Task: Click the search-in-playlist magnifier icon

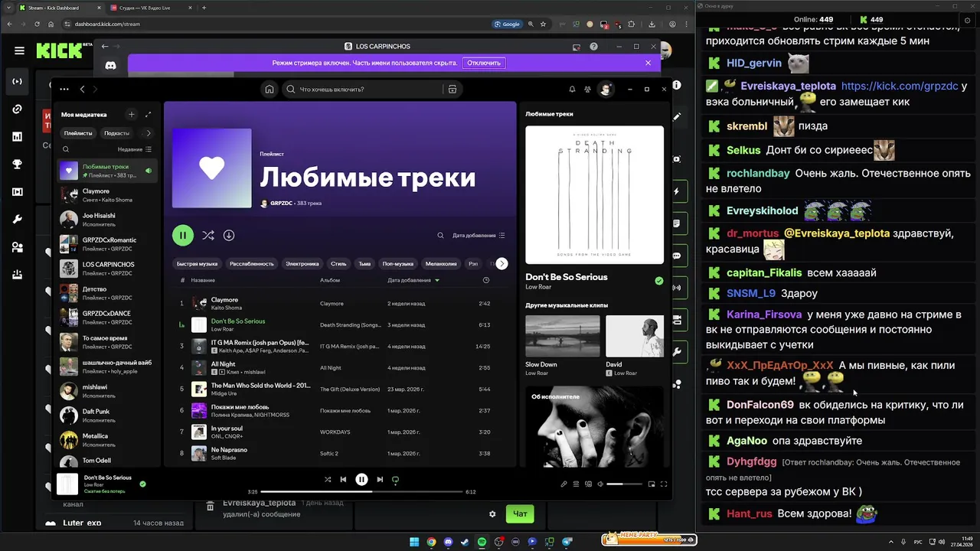Action: click(440, 236)
